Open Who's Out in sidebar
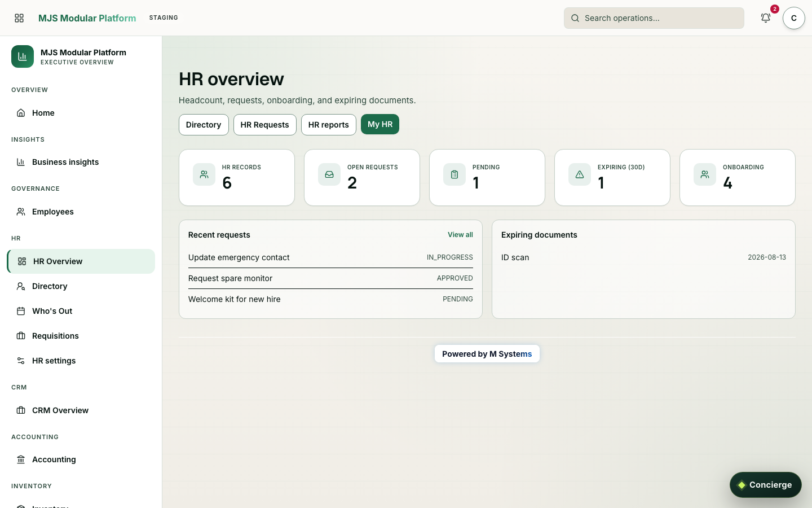Screen dimensions: 812x508 [81, 311]
